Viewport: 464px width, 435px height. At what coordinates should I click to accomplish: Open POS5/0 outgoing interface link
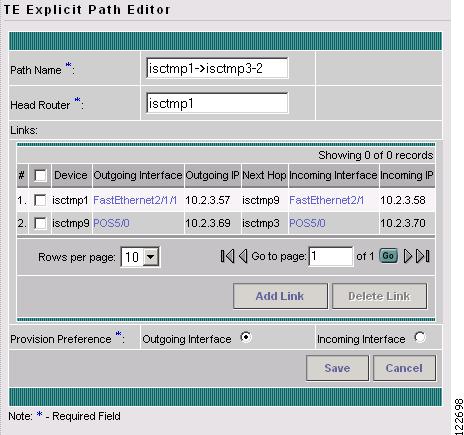(x=111, y=223)
